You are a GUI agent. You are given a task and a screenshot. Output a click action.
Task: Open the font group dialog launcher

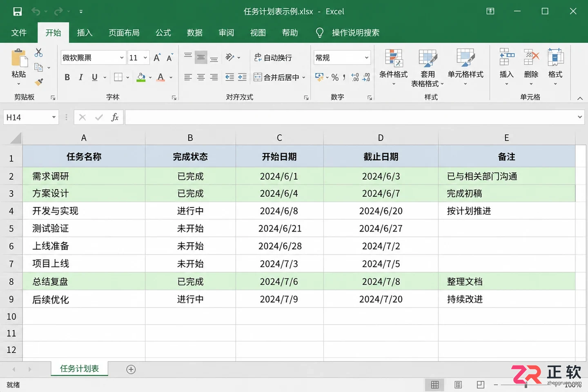(174, 98)
